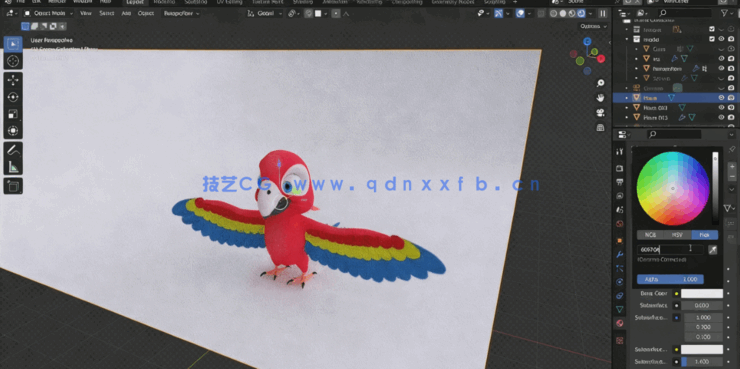
Task: Open the World properties tab icon
Action: click(620, 223)
